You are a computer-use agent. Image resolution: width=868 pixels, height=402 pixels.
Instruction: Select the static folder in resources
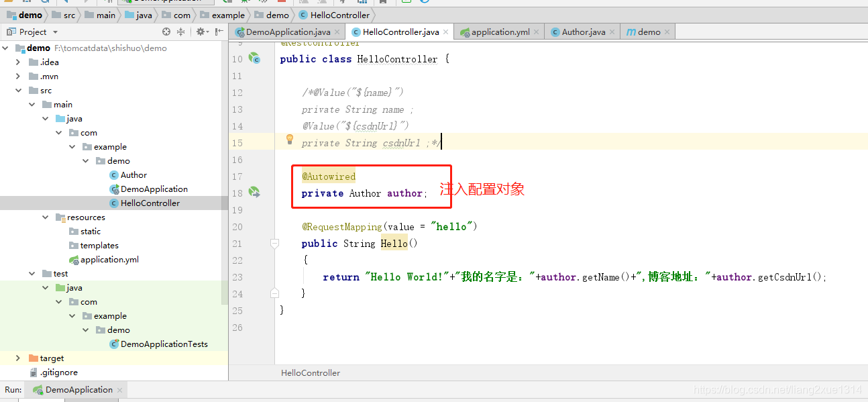point(91,232)
